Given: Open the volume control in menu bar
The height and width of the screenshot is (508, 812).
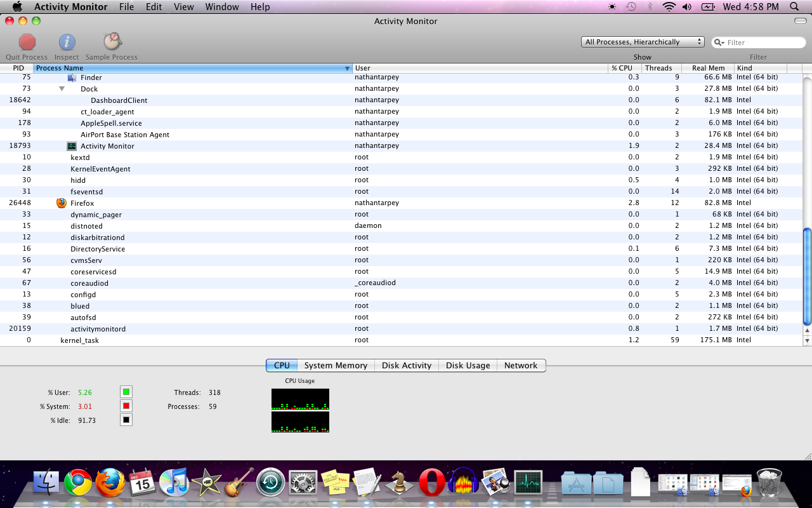Looking at the screenshot, I should (687, 7).
